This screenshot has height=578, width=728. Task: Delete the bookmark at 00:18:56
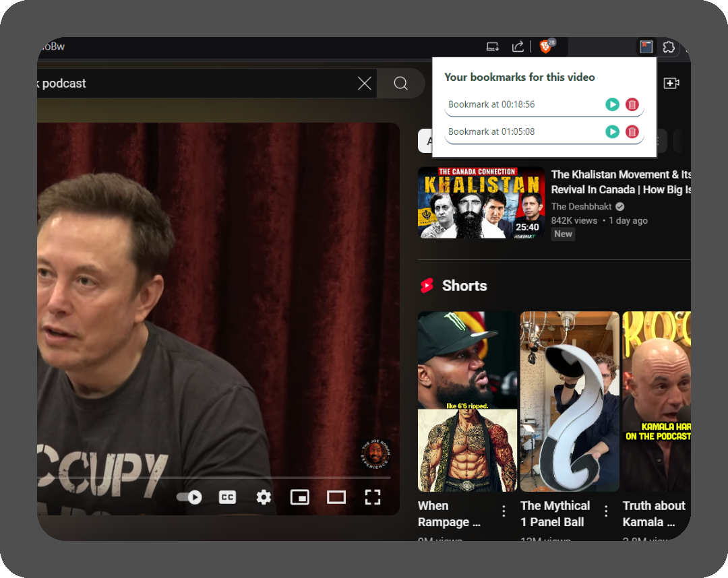click(x=632, y=104)
